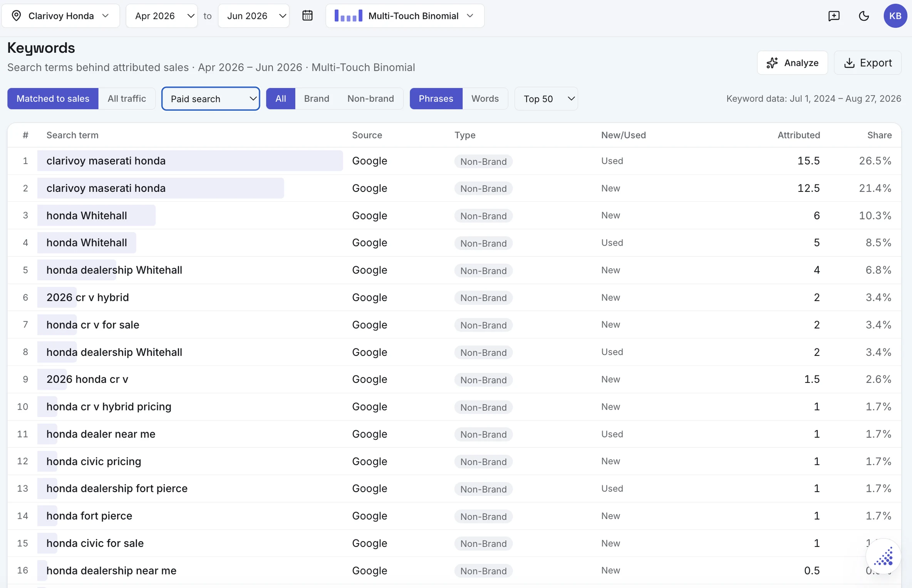912x588 pixels.
Task: Sort by the Attributed column header
Action: (x=799, y=135)
